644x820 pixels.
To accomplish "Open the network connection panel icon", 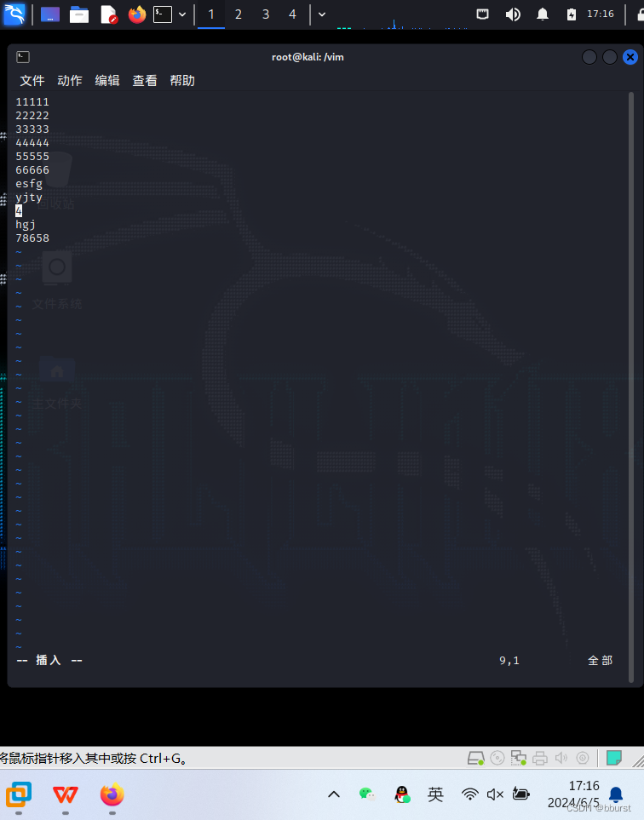I will point(482,14).
